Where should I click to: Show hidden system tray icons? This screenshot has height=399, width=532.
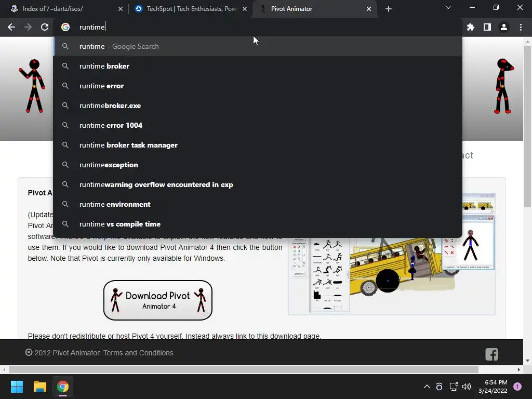(427, 387)
